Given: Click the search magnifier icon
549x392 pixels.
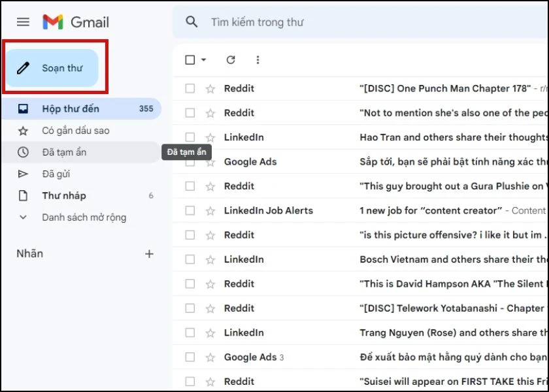Looking at the screenshot, I should point(191,22).
